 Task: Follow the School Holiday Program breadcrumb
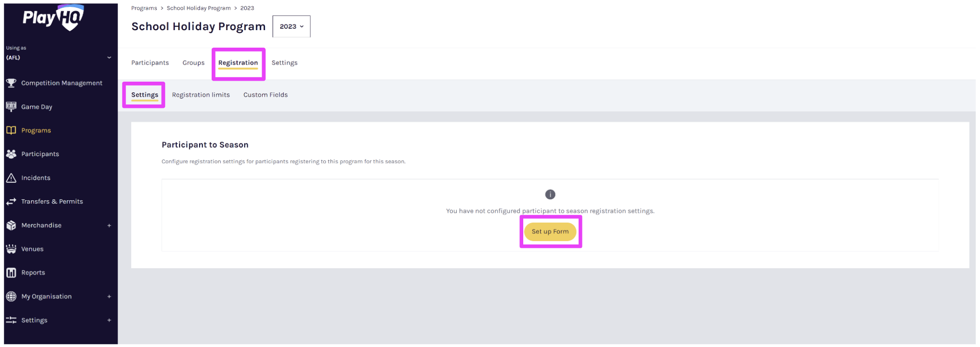click(199, 8)
